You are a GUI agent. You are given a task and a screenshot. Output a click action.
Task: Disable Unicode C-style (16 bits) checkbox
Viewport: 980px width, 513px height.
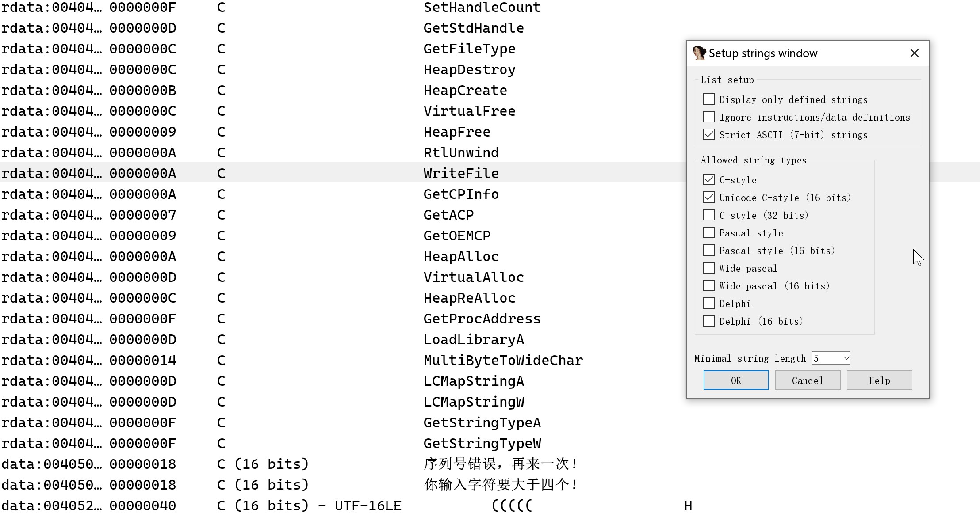pyautogui.click(x=709, y=198)
